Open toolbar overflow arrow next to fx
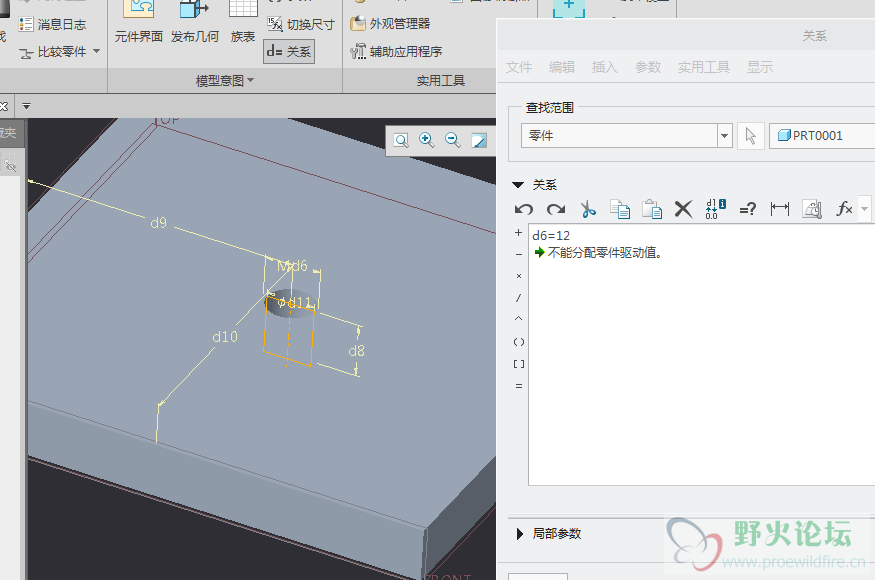Screen dimensions: 875x580 (x=864, y=209)
